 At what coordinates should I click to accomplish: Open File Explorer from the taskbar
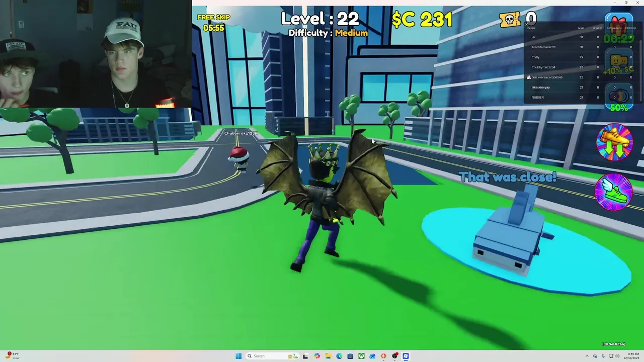[x=328, y=356]
